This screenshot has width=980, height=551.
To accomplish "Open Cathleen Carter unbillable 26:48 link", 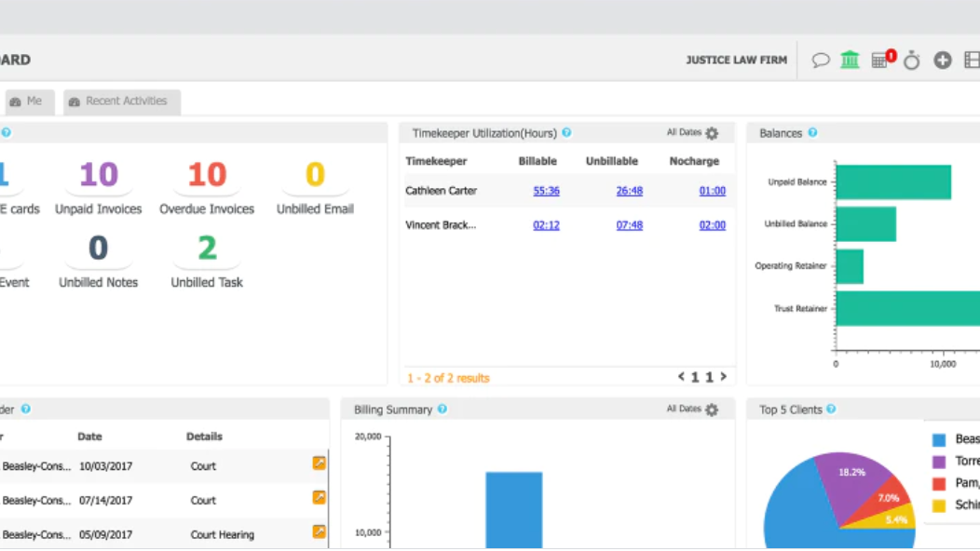I will click(630, 191).
